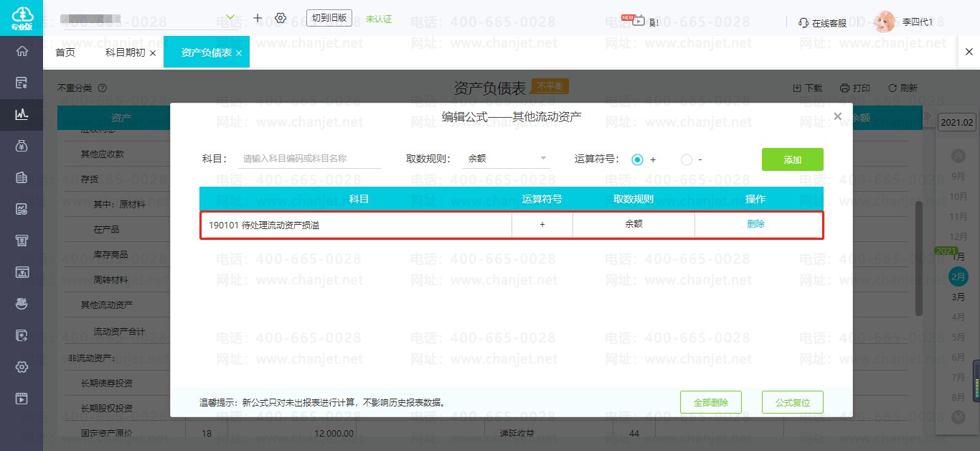Click the up arrow in month timeline

click(958, 156)
